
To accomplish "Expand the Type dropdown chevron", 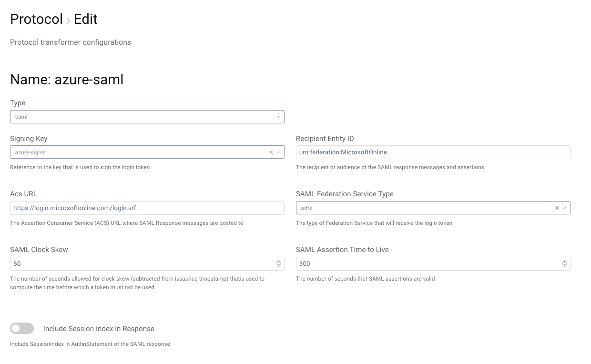I will click(278, 117).
